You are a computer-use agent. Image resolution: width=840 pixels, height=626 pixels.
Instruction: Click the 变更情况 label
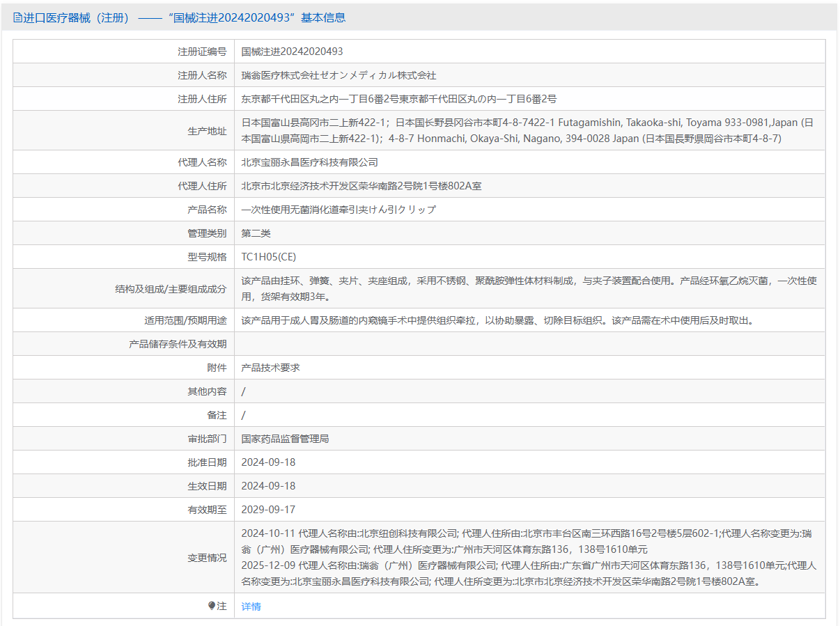(x=207, y=558)
